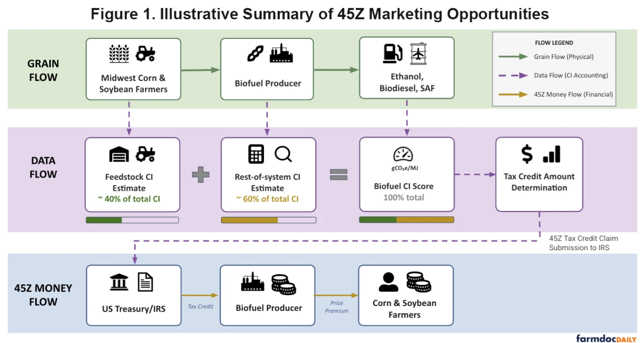Click the magnifying glass icon in Rest-of-system CI box
The width and height of the screenshot is (644, 343).
(283, 154)
